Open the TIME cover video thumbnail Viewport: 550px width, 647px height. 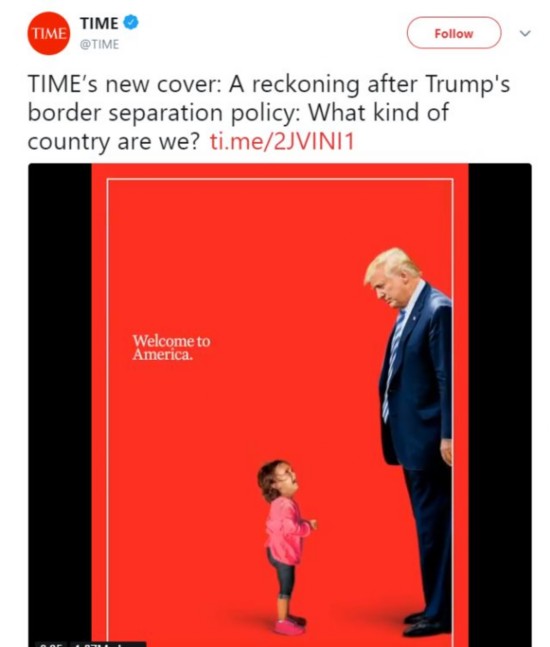click(280, 405)
